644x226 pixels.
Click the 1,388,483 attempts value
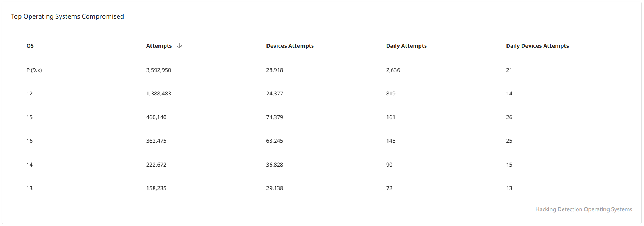coord(158,94)
